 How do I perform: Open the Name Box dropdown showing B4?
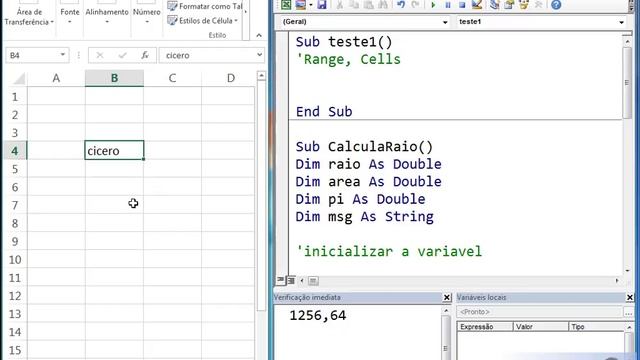coord(62,55)
